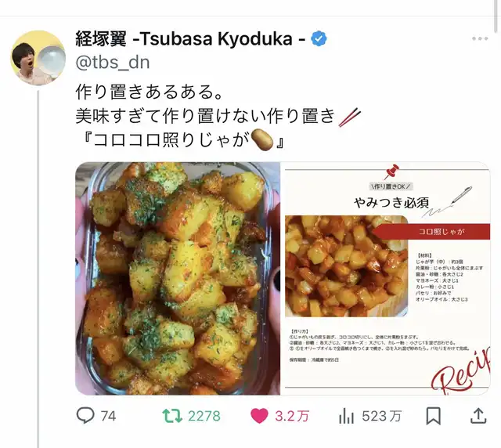Open the share upload icon
The image size is (501, 448).
point(478,416)
